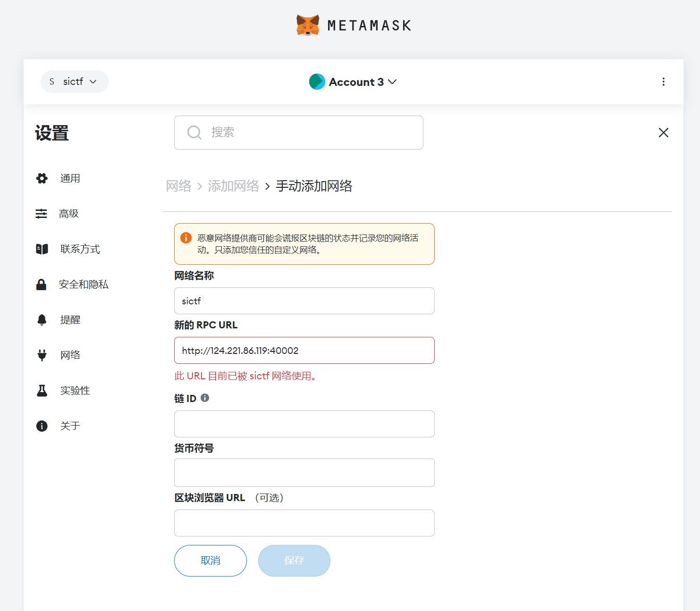Open General settings via gear icon
Viewport: 700px width, 611px height.
point(42,178)
